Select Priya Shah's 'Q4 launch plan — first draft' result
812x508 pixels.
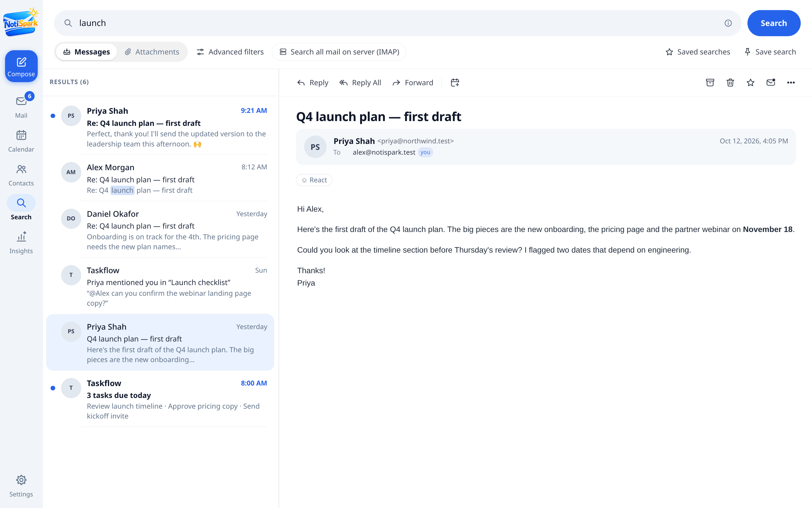pos(160,342)
